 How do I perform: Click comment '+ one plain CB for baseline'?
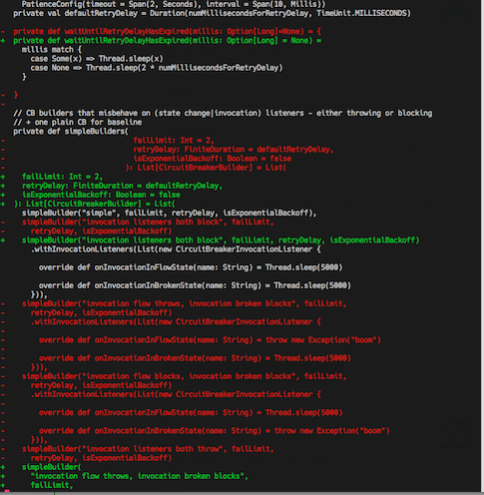(77, 122)
